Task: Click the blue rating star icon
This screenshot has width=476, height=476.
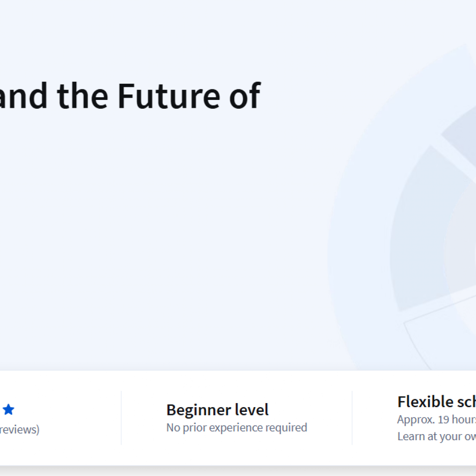Action: pyautogui.click(x=8, y=410)
